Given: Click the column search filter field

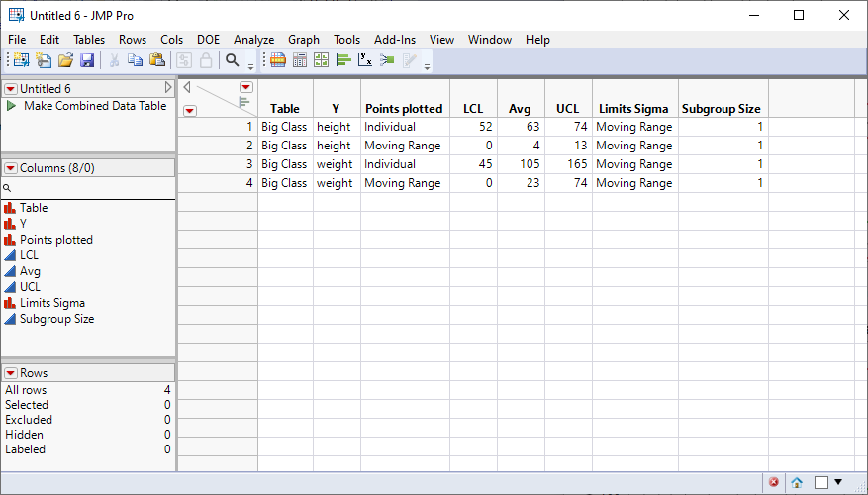Looking at the screenshot, I should (88, 188).
